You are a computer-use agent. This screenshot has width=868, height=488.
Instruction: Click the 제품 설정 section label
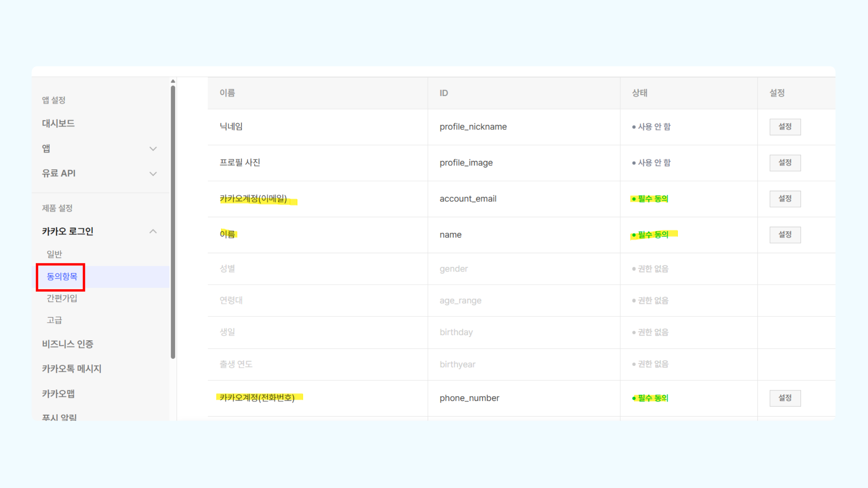pyautogui.click(x=57, y=208)
